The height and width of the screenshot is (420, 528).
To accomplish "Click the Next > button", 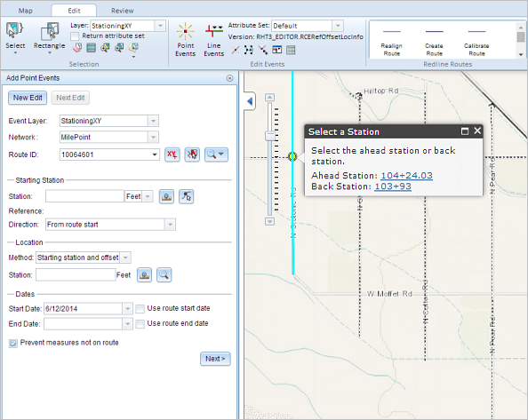I will [215, 359].
